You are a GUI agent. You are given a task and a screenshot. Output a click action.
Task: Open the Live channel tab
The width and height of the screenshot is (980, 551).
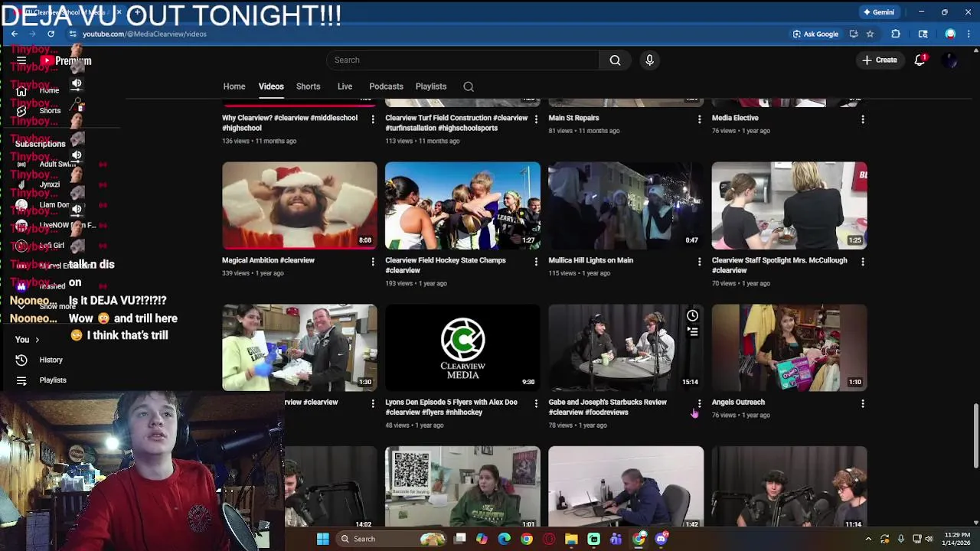click(x=345, y=86)
